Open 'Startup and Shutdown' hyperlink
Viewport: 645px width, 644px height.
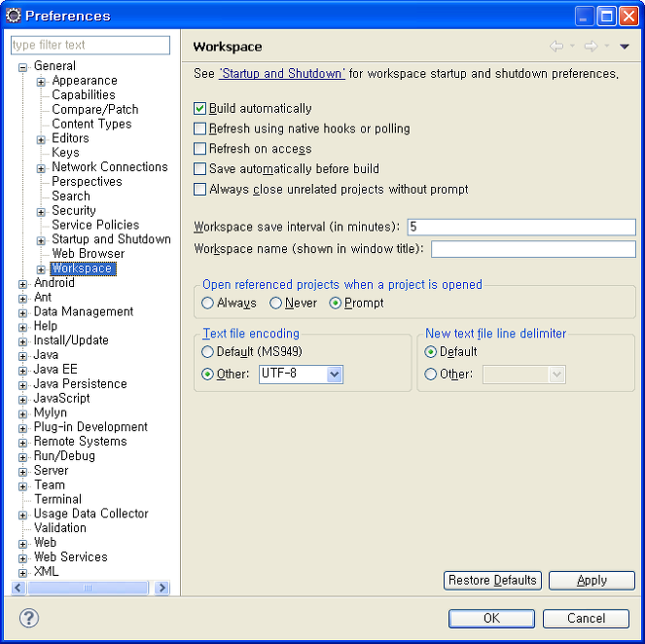pos(282,74)
